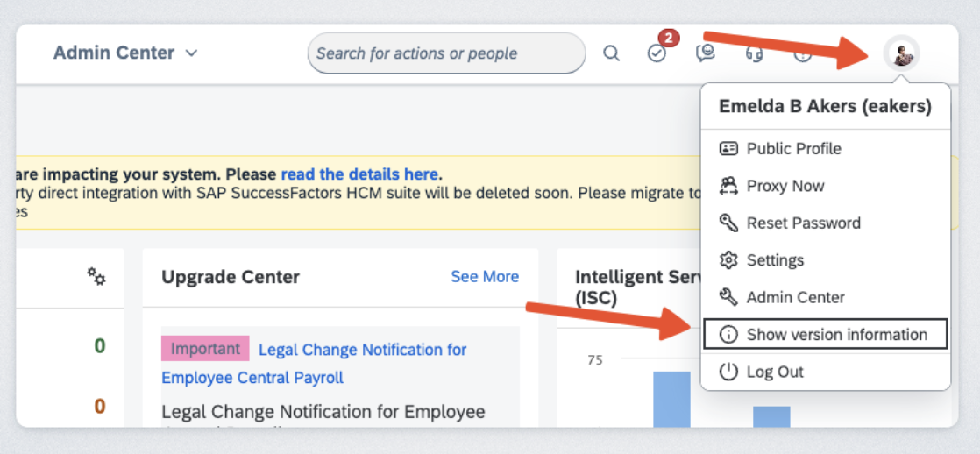Open Legal Change Notification payroll link

coord(362,351)
